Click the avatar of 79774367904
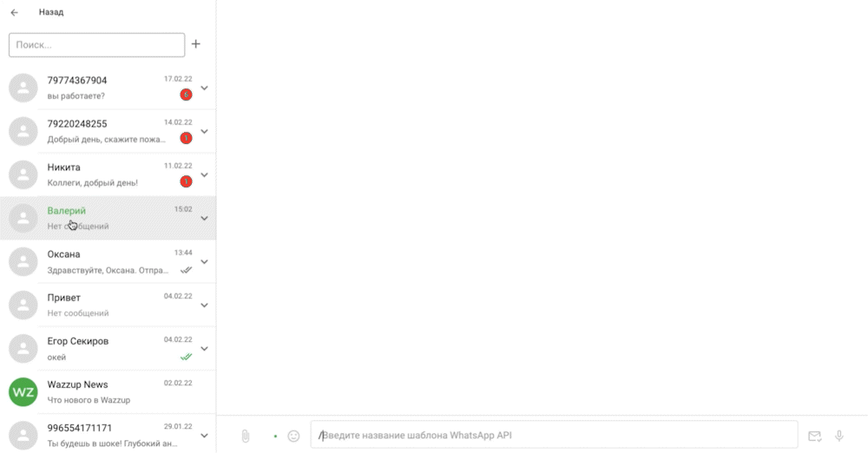Viewport: 868px width, 453px height. (x=23, y=88)
